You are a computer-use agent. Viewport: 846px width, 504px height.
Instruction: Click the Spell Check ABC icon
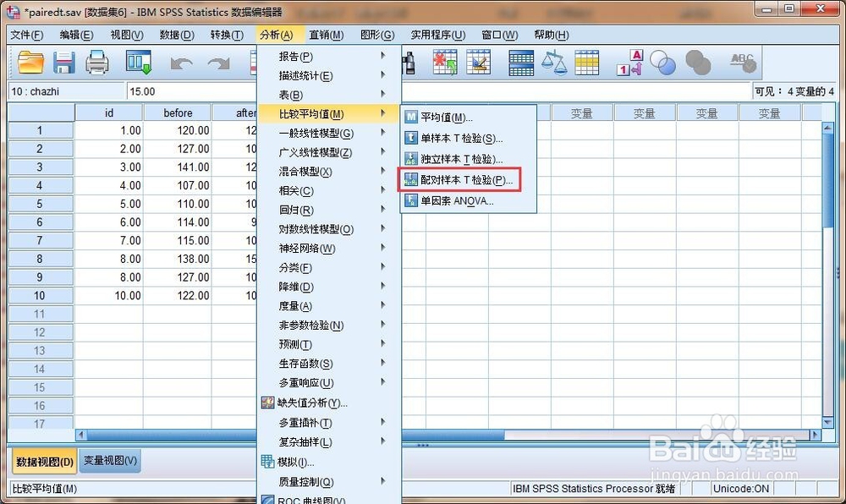coord(743,63)
